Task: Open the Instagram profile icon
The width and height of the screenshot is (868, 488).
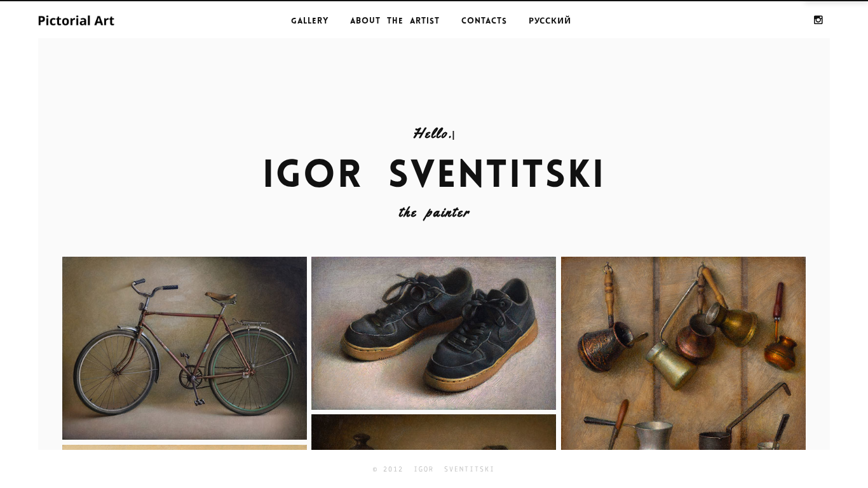Action: (818, 20)
